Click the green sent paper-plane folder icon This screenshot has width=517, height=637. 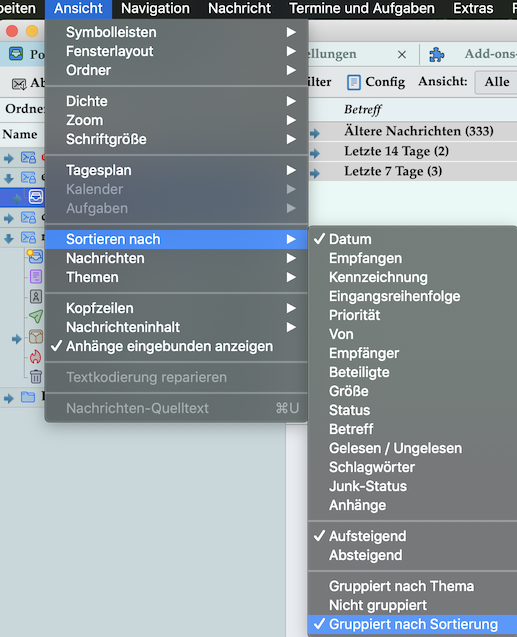[x=36, y=316]
